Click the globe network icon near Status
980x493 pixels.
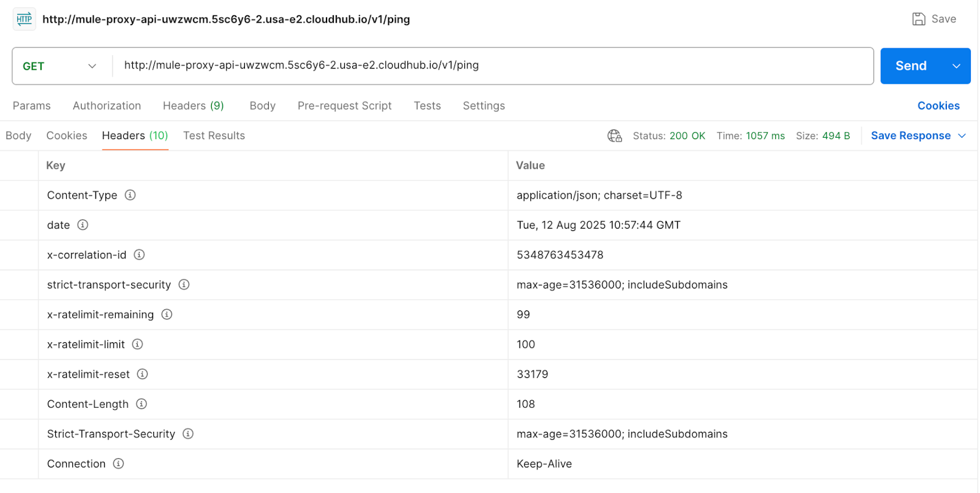coord(614,135)
